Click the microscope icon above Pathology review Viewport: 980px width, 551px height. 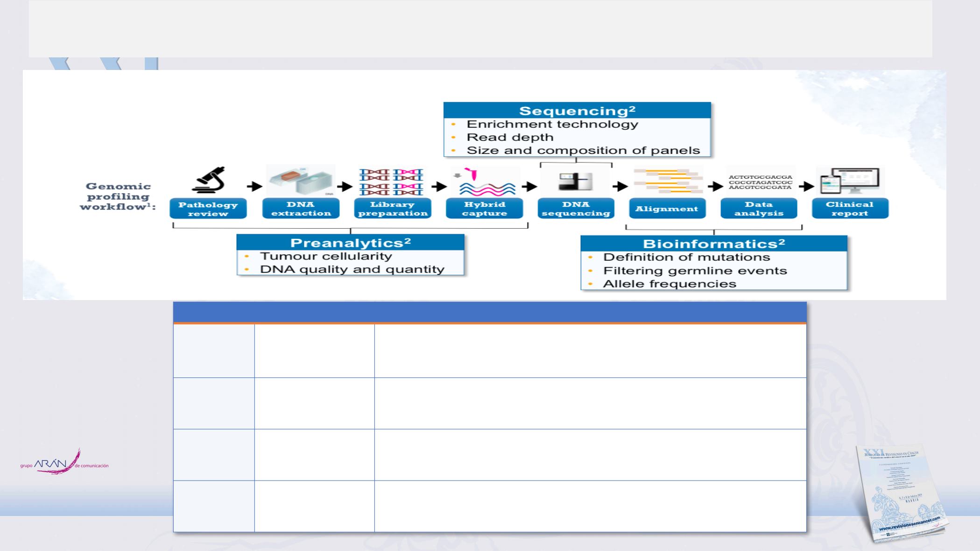(x=208, y=180)
